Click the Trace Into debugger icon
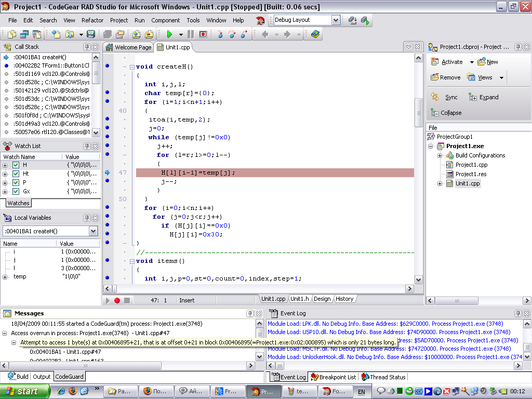 point(220,34)
